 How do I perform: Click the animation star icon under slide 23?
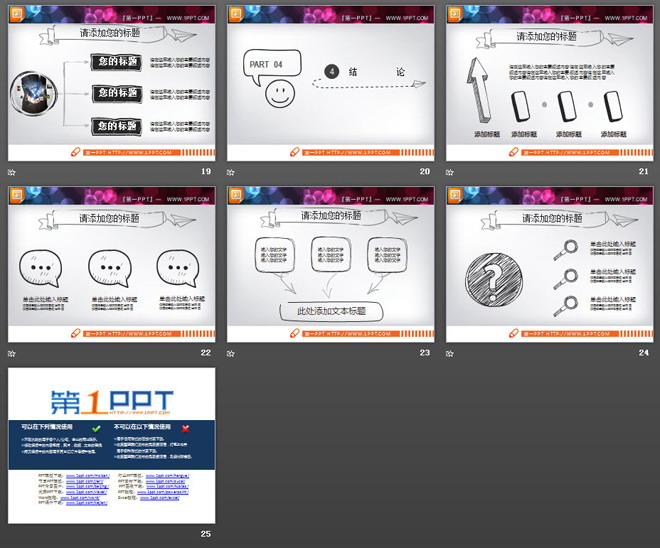(232, 352)
